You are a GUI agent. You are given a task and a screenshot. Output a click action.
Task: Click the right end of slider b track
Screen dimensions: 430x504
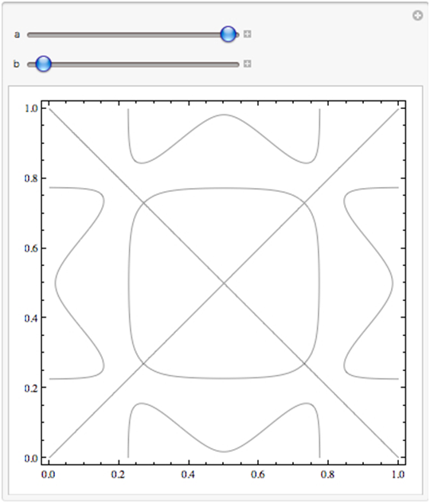(x=237, y=64)
